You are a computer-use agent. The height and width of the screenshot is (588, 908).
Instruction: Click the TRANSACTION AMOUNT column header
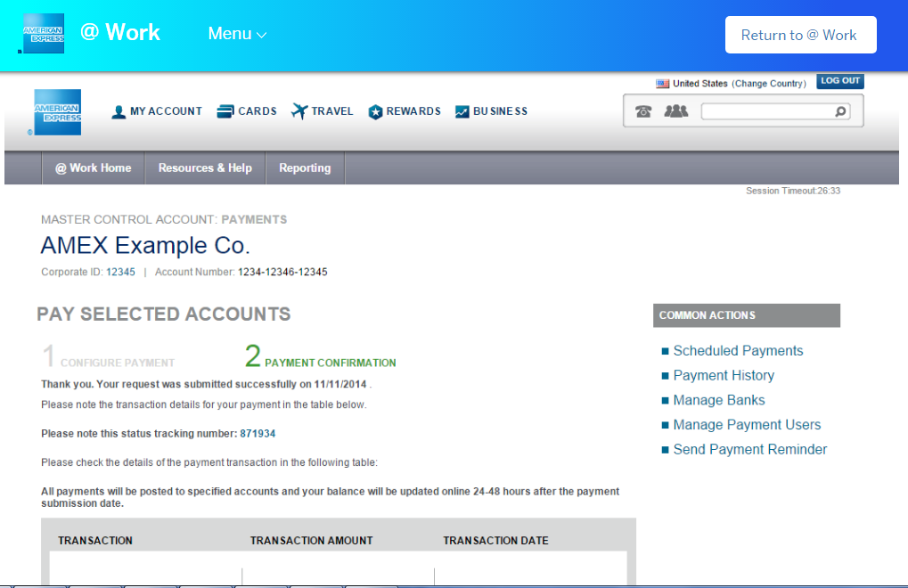click(x=311, y=541)
